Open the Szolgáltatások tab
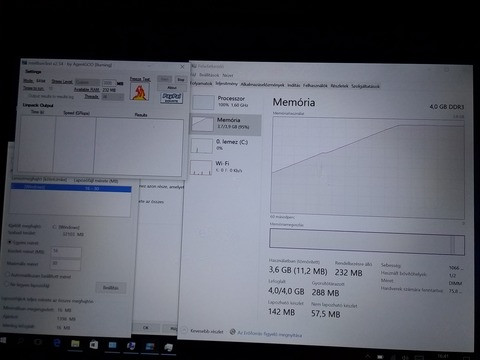Screen dimensions: 480x360 pyautogui.click(x=365, y=86)
